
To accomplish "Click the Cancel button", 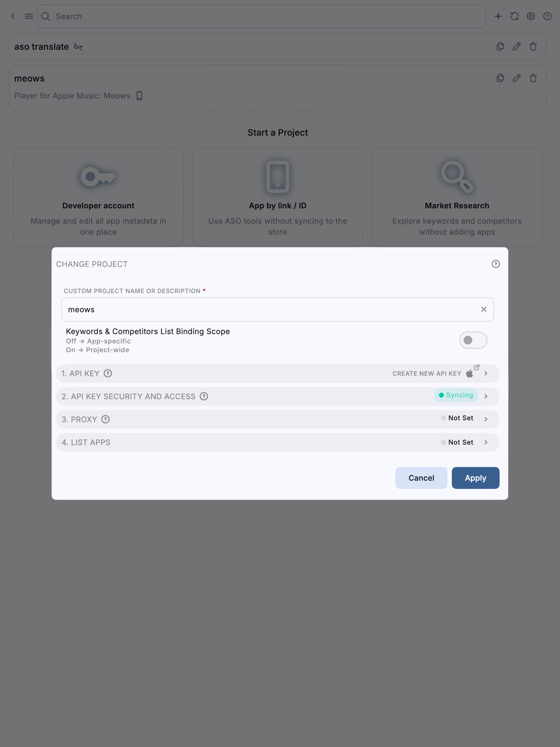I will pyautogui.click(x=421, y=478).
